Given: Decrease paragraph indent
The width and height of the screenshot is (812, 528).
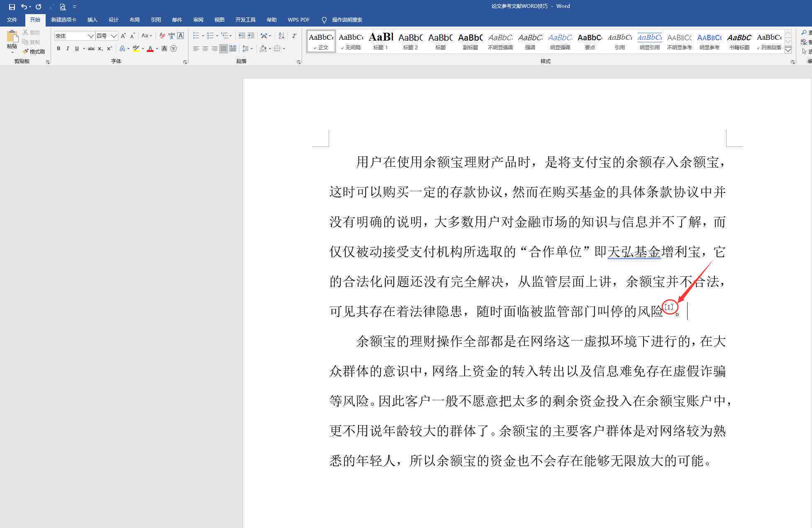Looking at the screenshot, I should pyautogui.click(x=241, y=36).
